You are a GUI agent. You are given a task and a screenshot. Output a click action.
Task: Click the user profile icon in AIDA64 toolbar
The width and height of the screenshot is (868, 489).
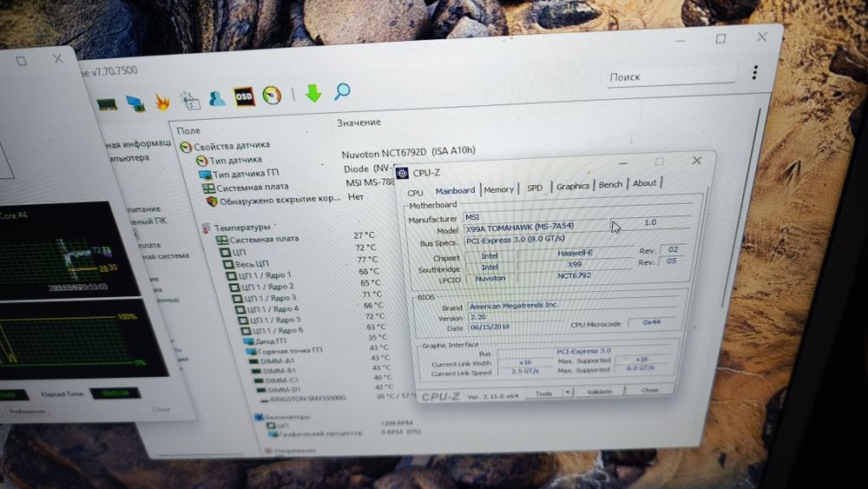(x=217, y=98)
